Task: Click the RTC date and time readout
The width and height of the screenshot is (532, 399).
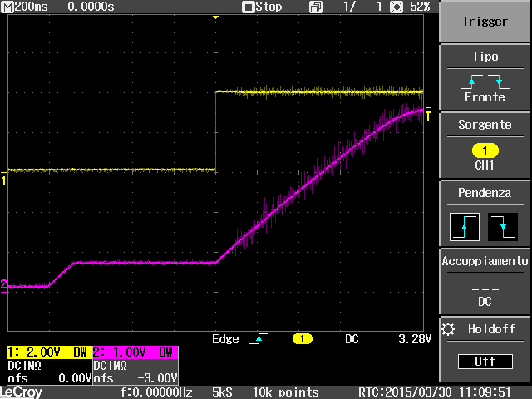Action: coord(435,392)
